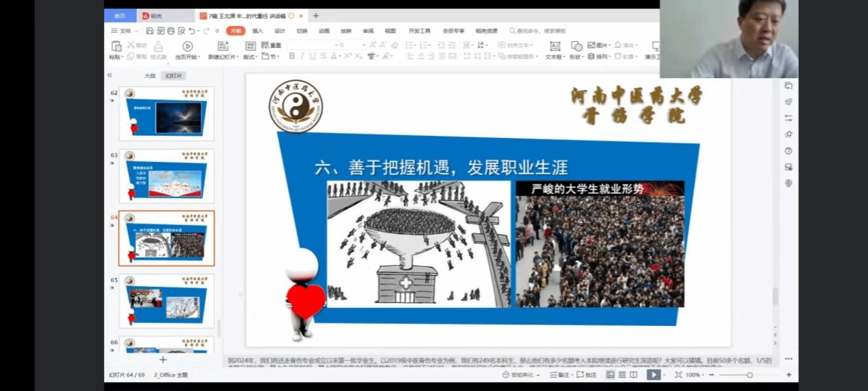The height and width of the screenshot is (391, 868).
Task: Toggle Bold formatting
Action: (x=291, y=56)
